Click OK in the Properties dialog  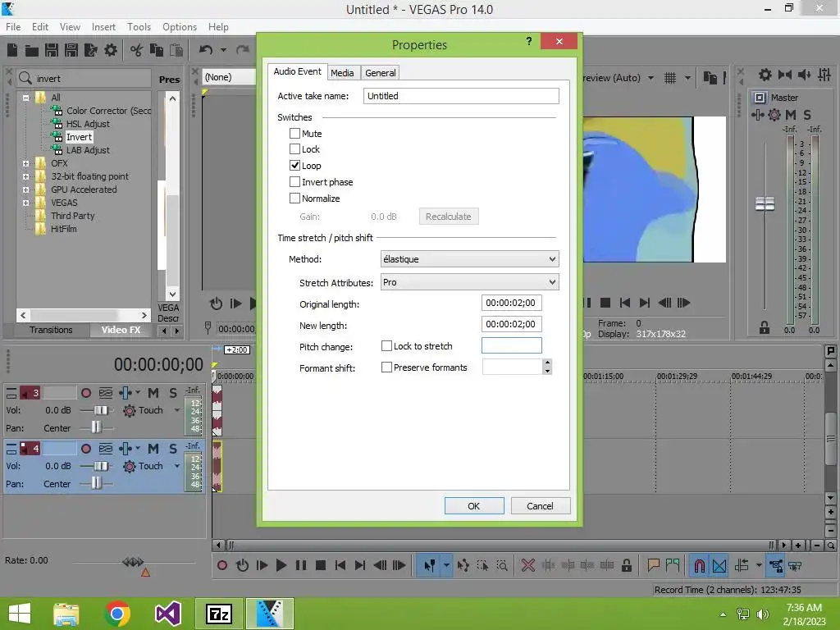coord(474,505)
